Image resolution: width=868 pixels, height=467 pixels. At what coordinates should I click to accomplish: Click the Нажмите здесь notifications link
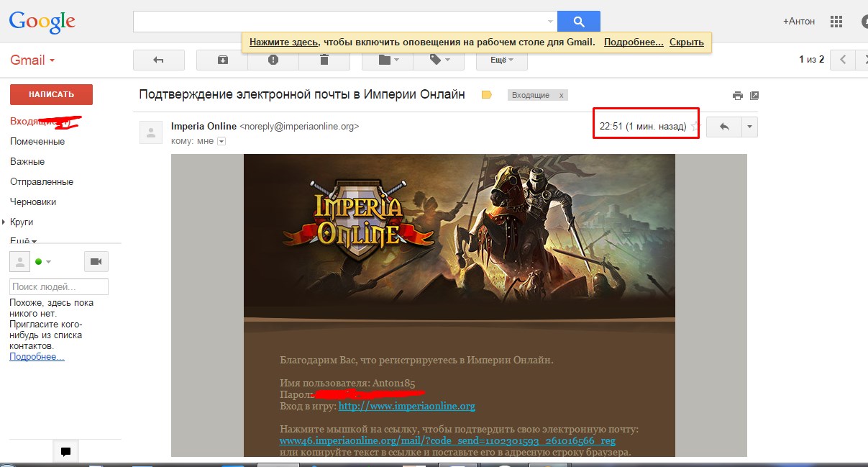284,42
